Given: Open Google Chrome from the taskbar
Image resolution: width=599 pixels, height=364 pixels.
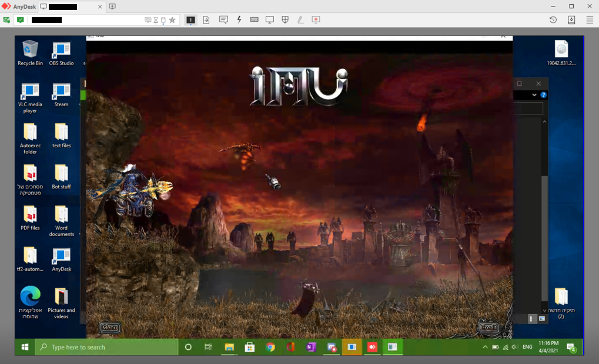Looking at the screenshot, I should 270,347.
